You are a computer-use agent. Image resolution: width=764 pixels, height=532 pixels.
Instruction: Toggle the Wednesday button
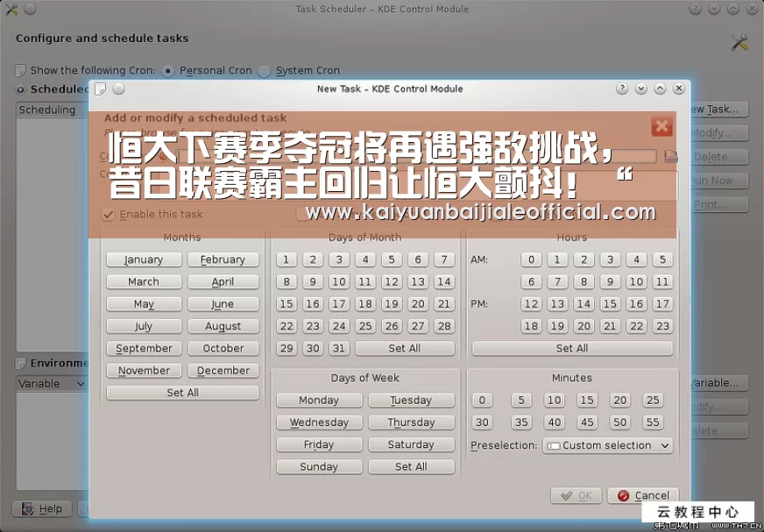[319, 422]
